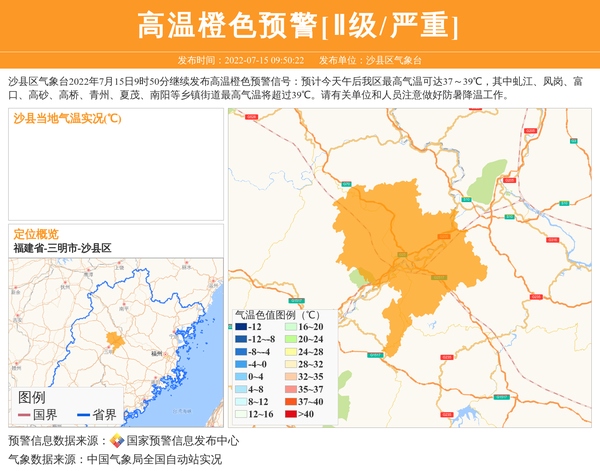
Task: Click the 发布时间 2022-07-15 timestamp
Action: pos(240,60)
